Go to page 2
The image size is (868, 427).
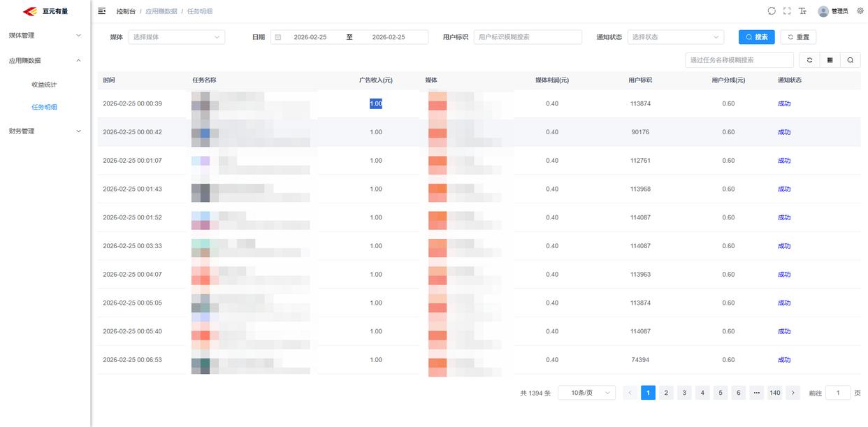tap(666, 393)
